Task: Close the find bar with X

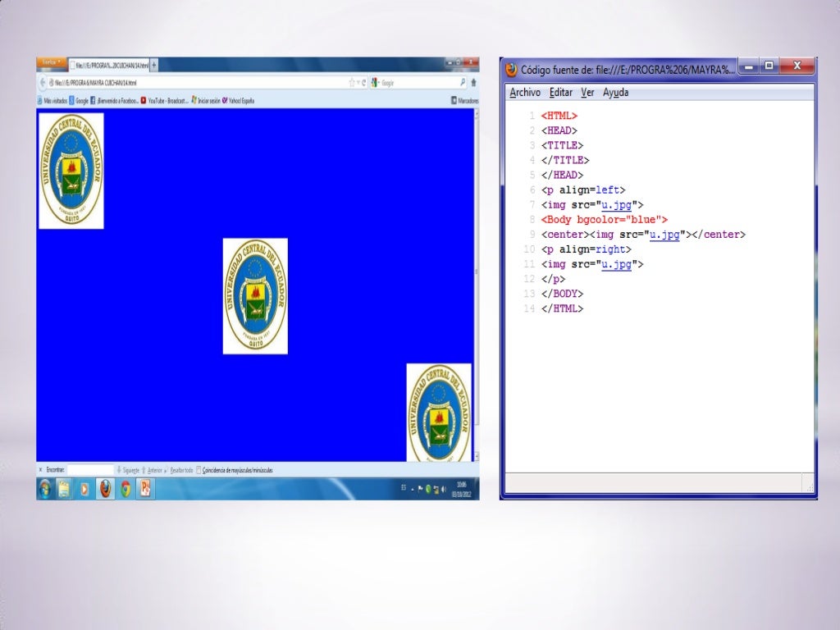Action: click(40, 470)
